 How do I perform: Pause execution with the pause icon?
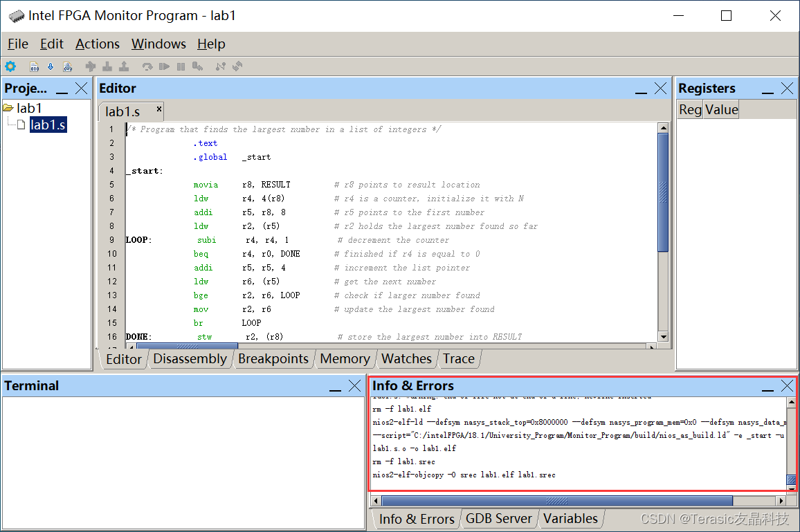(x=181, y=66)
